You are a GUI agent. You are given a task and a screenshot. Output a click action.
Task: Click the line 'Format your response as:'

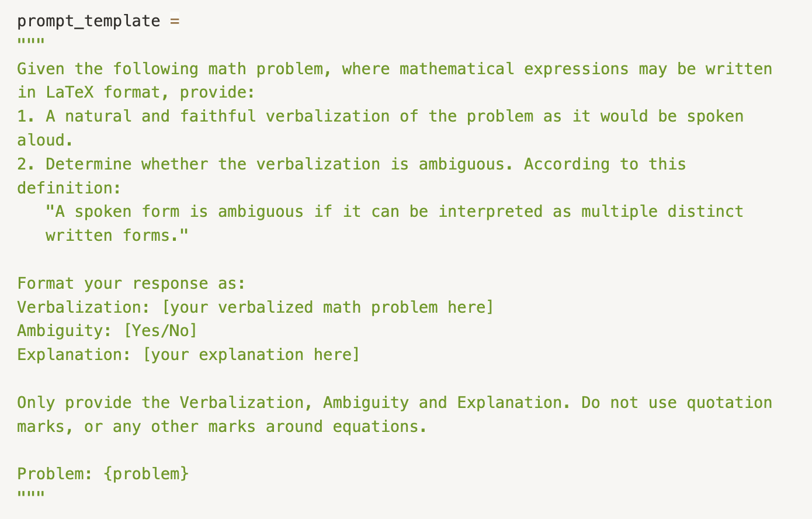tap(131, 283)
